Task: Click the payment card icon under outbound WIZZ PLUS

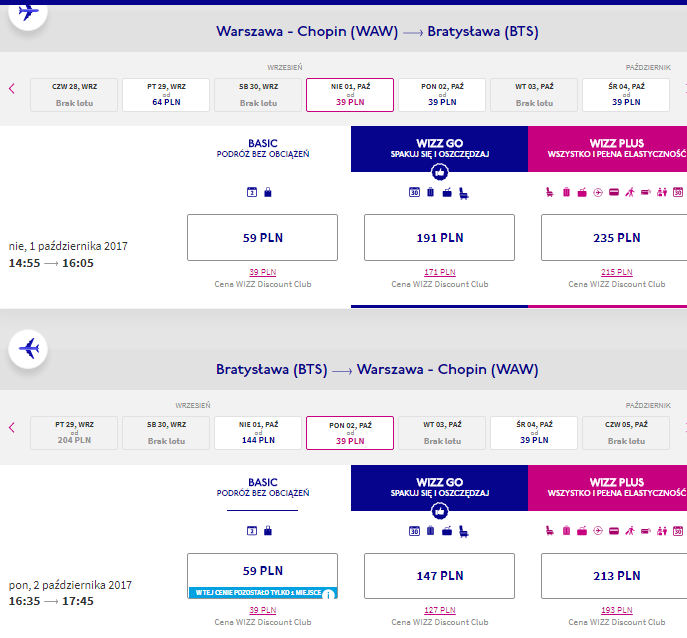Action: pos(614,192)
